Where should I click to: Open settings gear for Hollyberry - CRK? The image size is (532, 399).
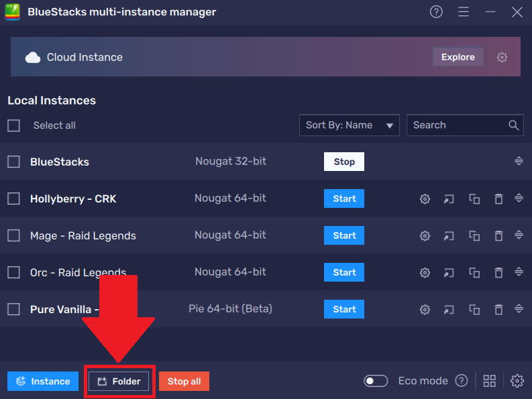425,198
